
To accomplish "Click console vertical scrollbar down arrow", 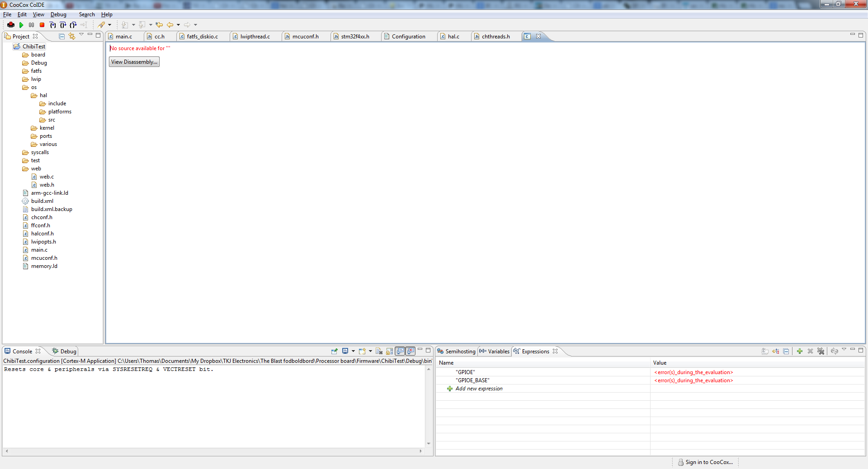I will pos(429,444).
